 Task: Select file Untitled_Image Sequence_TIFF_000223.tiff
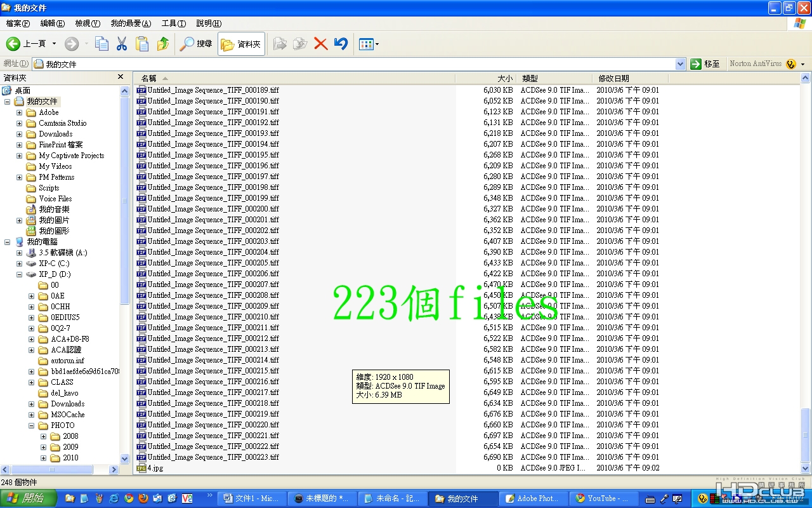pos(213,457)
